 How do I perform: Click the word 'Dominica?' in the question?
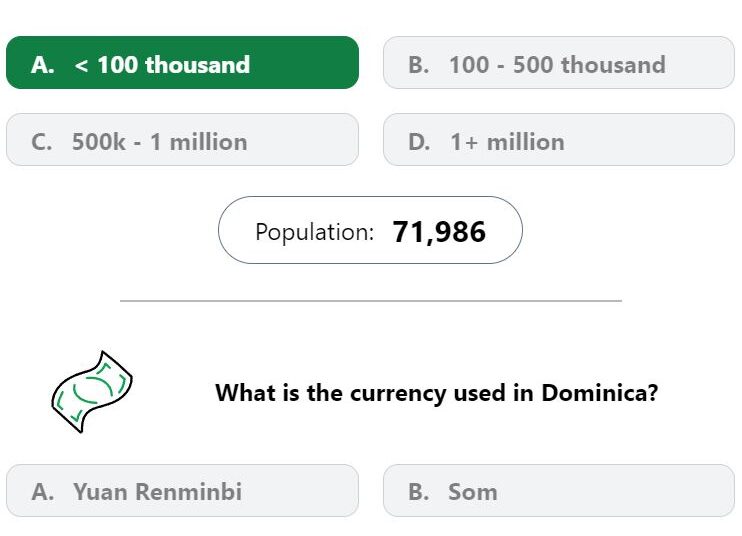tap(600, 393)
